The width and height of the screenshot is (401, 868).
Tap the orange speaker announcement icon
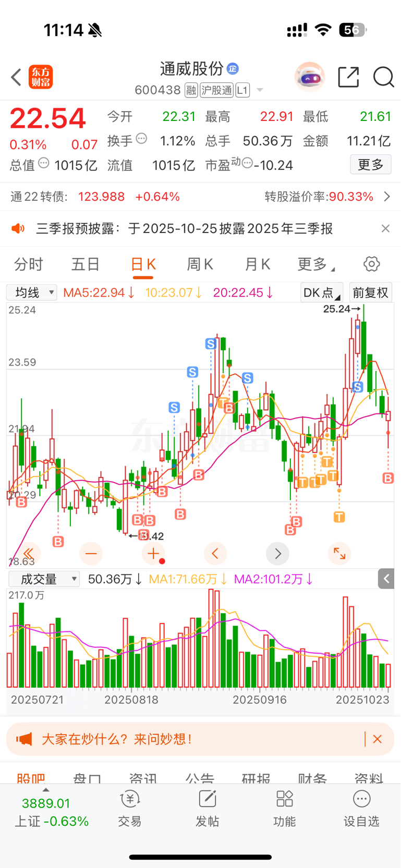(18, 228)
